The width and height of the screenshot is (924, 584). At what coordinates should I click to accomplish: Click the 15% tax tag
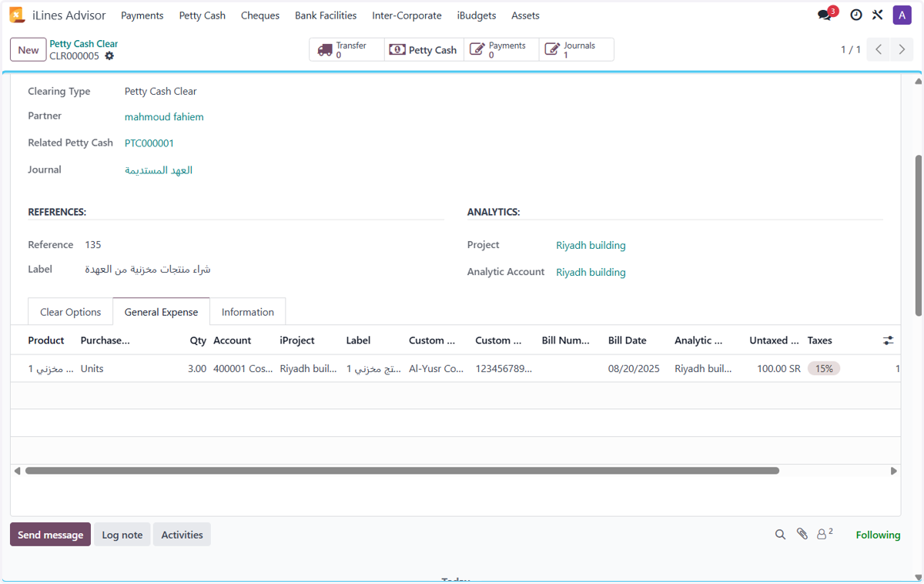point(824,369)
